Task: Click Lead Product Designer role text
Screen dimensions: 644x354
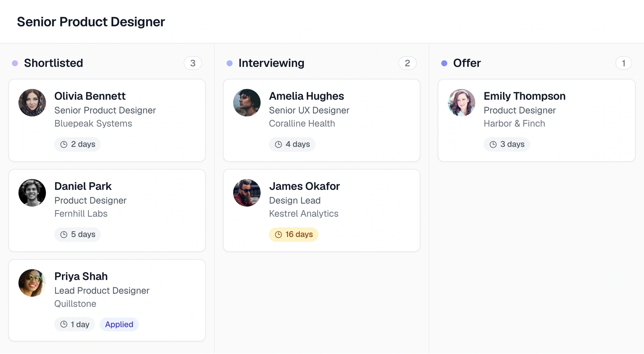Action: 102,290
